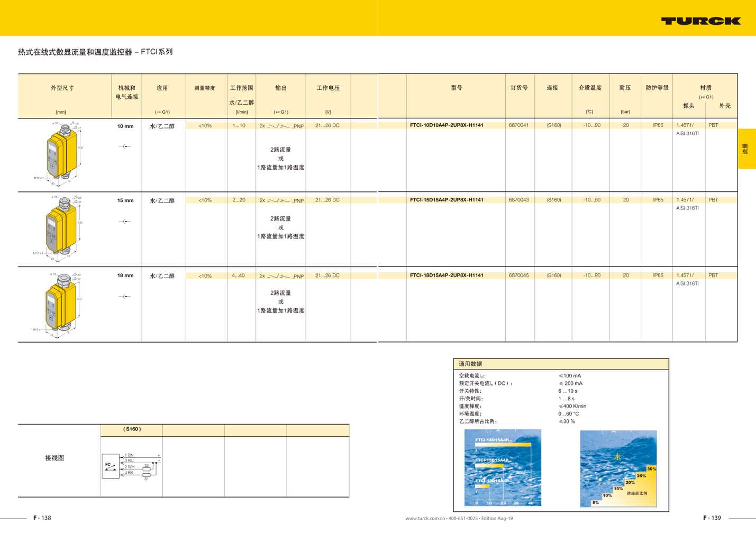Click the ≤100 mA no-load current value
The image size is (756, 534).
[x=570, y=376]
